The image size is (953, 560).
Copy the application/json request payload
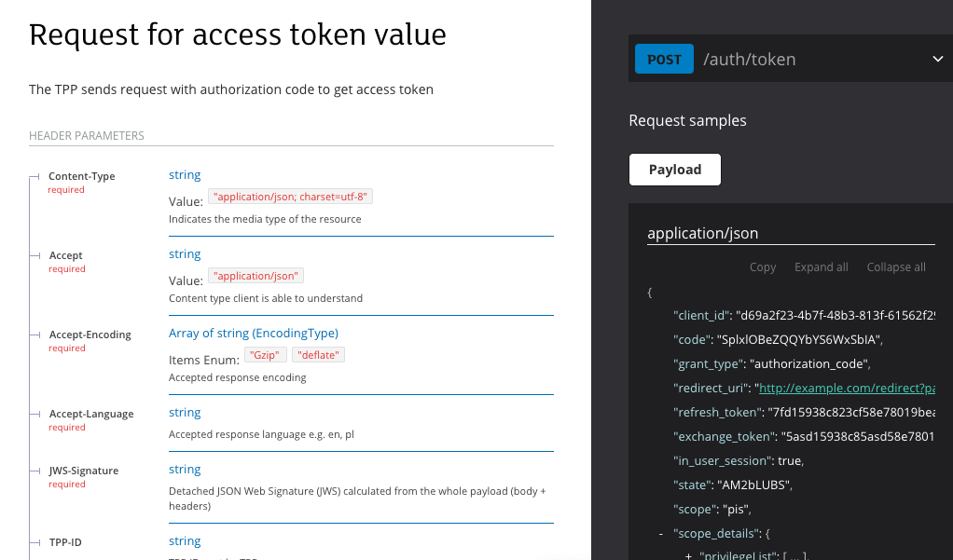tap(762, 266)
